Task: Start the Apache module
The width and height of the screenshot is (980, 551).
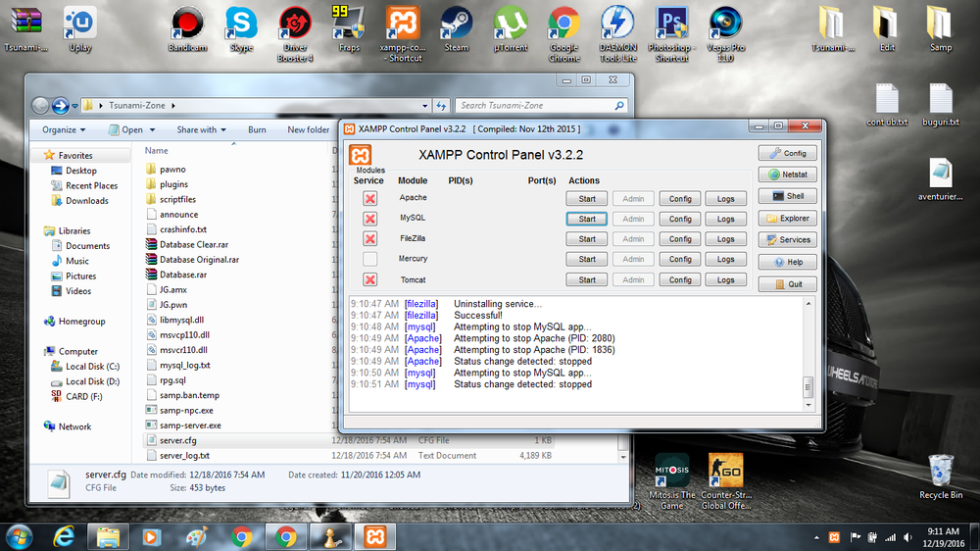Action: [x=587, y=198]
